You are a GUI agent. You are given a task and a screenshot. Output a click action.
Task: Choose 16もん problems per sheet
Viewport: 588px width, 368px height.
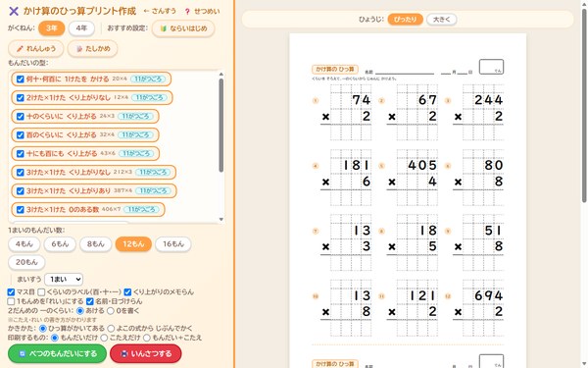(x=173, y=244)
